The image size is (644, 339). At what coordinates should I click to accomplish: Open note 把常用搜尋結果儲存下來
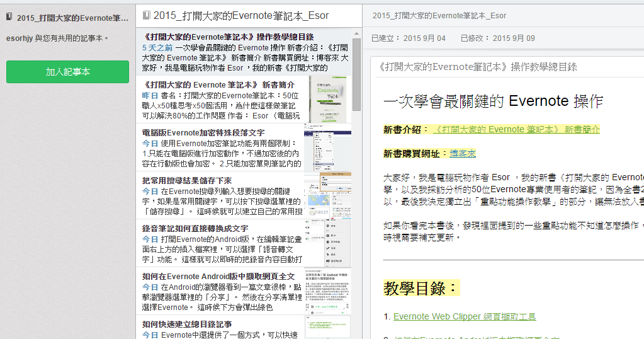pyautogui.click(x=244, y=195)
